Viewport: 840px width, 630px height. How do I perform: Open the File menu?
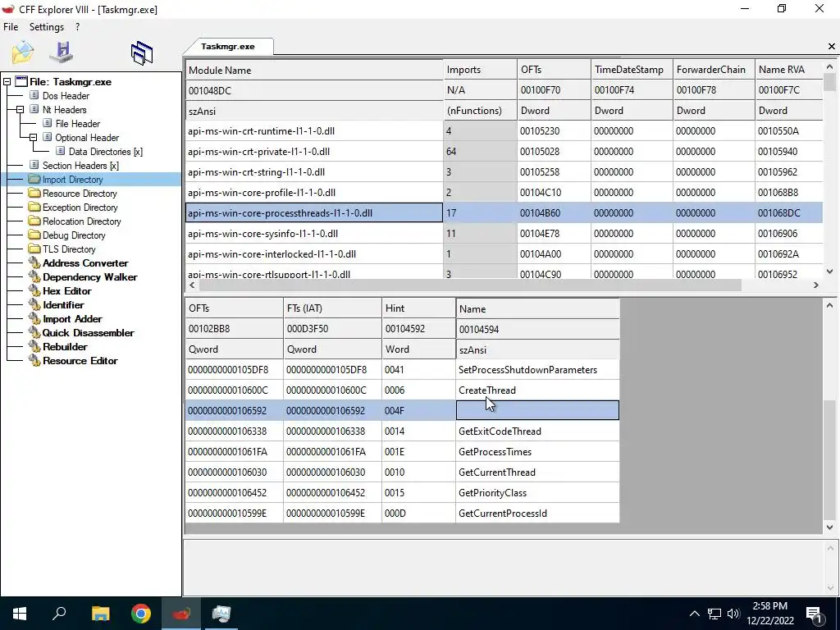(x=11, y=27)
